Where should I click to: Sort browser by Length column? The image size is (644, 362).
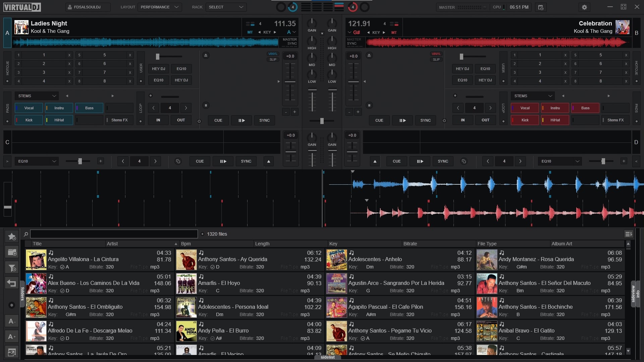click(x=290, y=244)
